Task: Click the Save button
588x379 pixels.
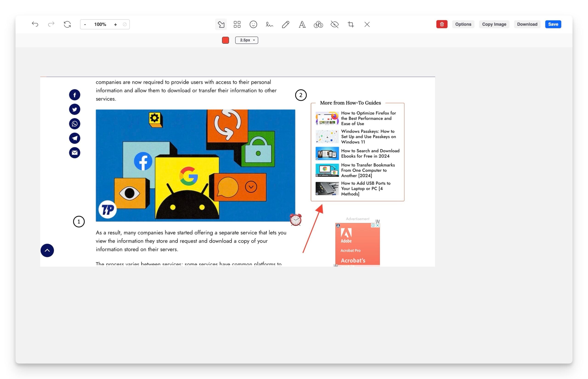Action: (x=553, y=24)
